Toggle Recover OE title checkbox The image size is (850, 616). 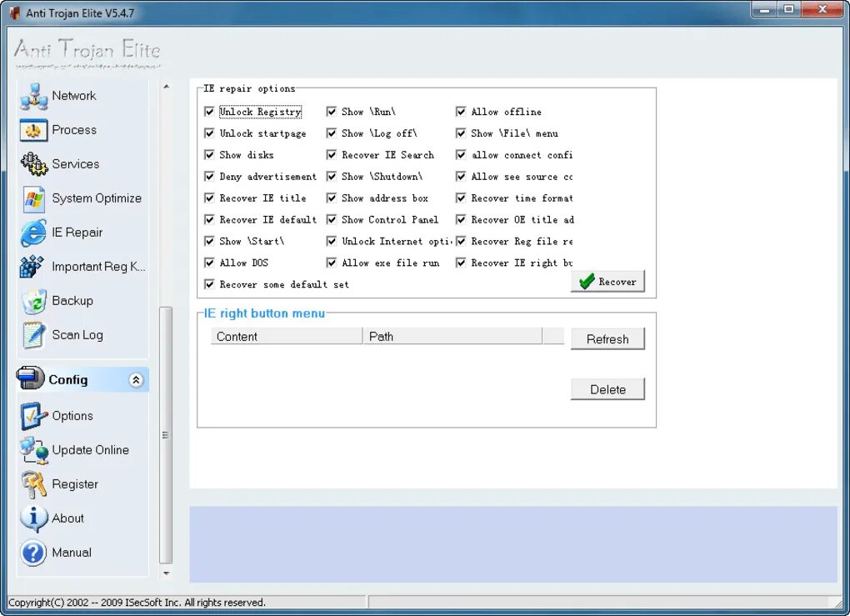pyautogui.click(x=461, y=219)
